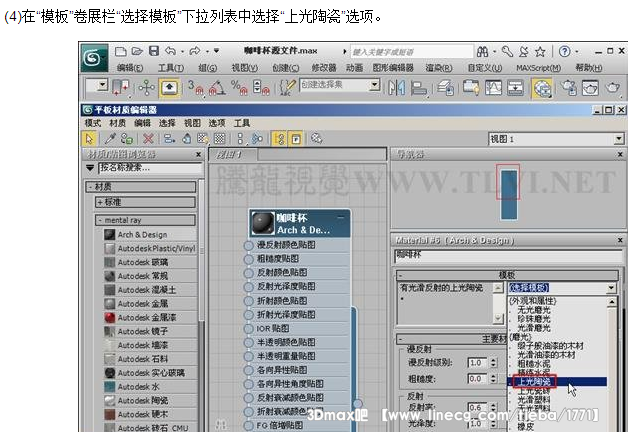Create a new file with New icon

(x=121, y=51)
